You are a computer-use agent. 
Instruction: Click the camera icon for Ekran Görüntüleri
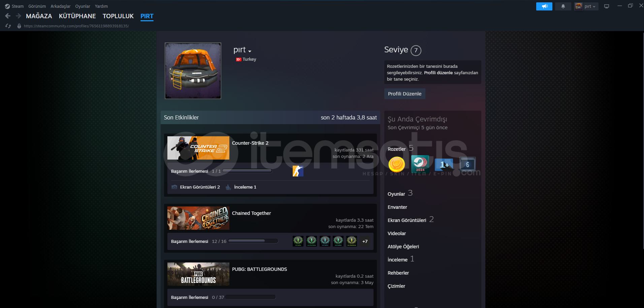[174, 187]
